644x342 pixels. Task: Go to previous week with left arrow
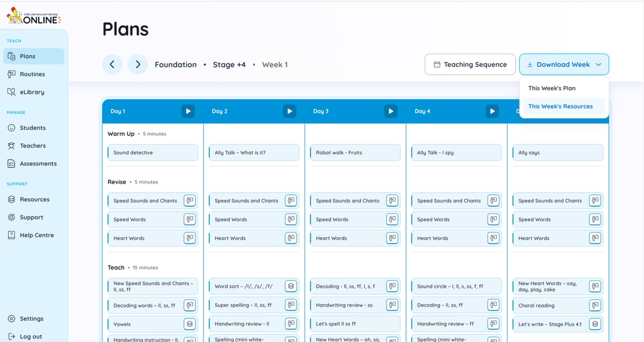[x=112, y=64]
